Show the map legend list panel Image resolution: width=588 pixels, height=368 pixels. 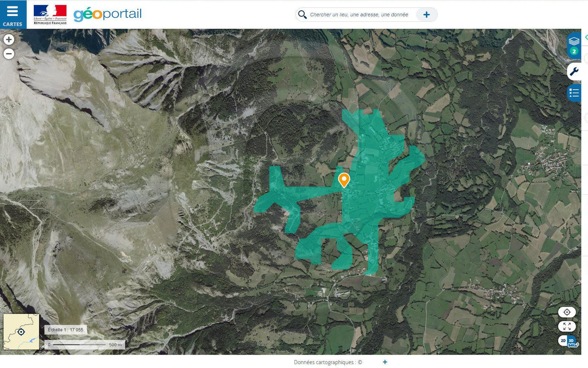574,93
